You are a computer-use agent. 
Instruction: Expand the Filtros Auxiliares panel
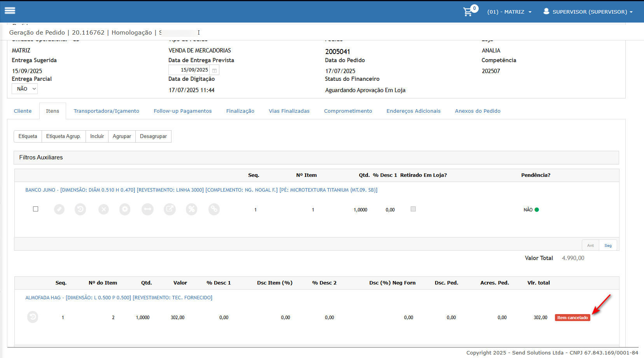(316, 157)
